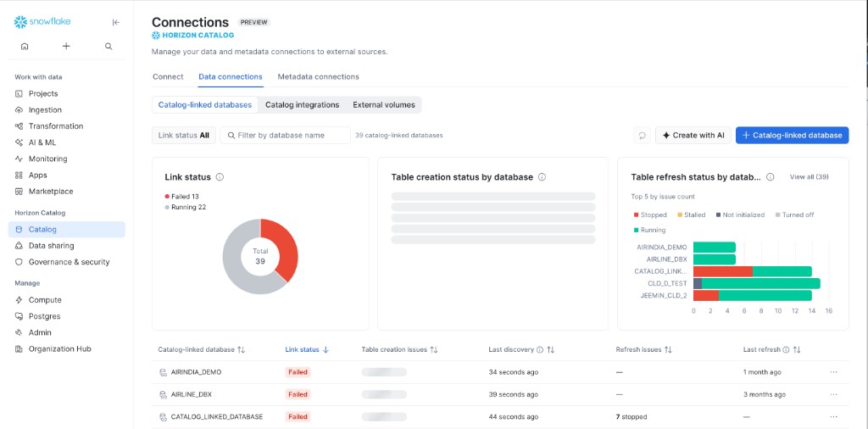Click the Snowflake logo
The height and width of the screenshot is (429, 868).
coord(42,22)
